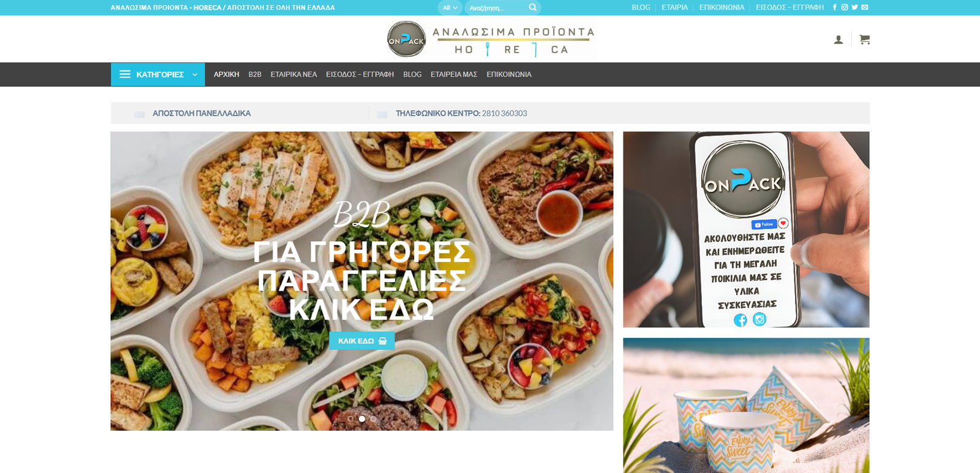The image size is (980, 473).
Task: Select the third slider dot
Action: [x=373, y=419]
